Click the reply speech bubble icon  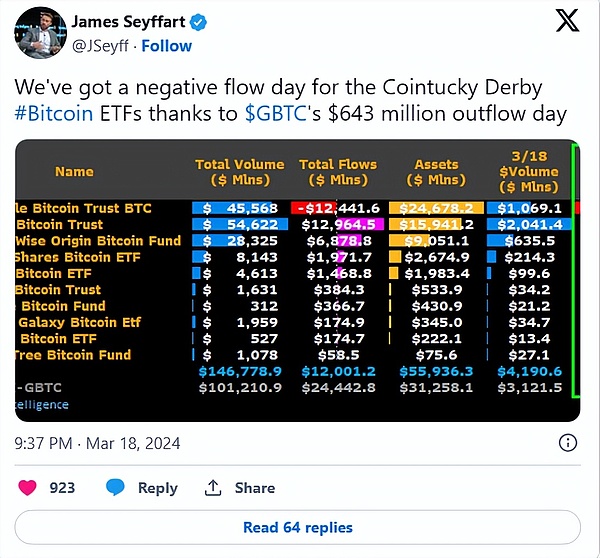pos(116,487)
